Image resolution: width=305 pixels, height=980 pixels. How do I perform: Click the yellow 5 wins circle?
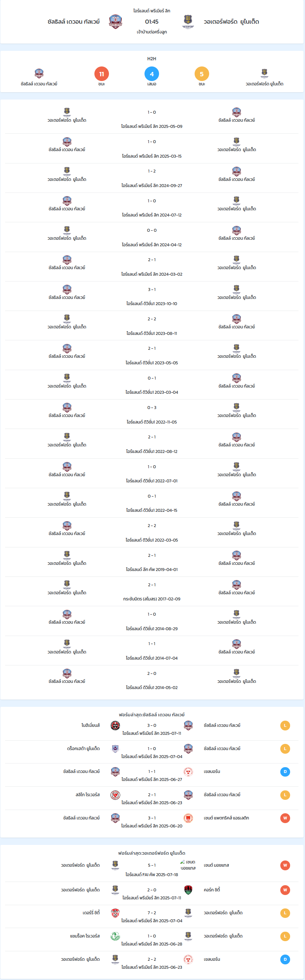pyautogui.click(x=202, y=74)
